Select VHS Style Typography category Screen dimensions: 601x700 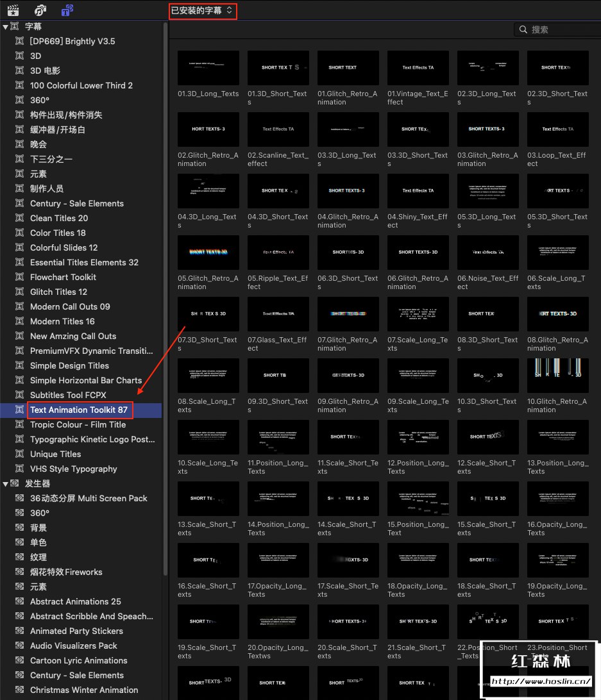click(x=73, y=469)
